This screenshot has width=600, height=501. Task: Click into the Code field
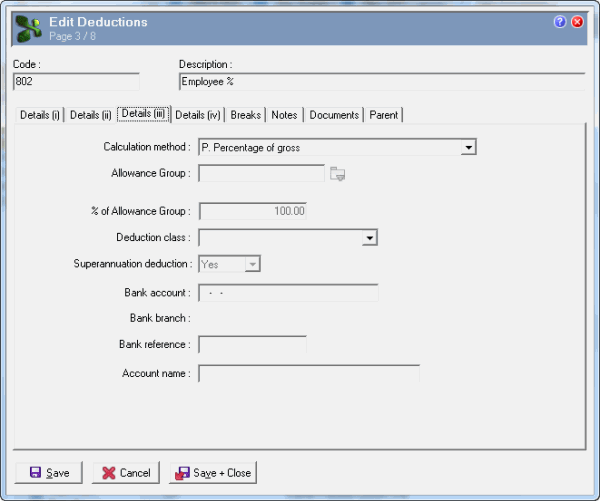click(x=76, y=82)
